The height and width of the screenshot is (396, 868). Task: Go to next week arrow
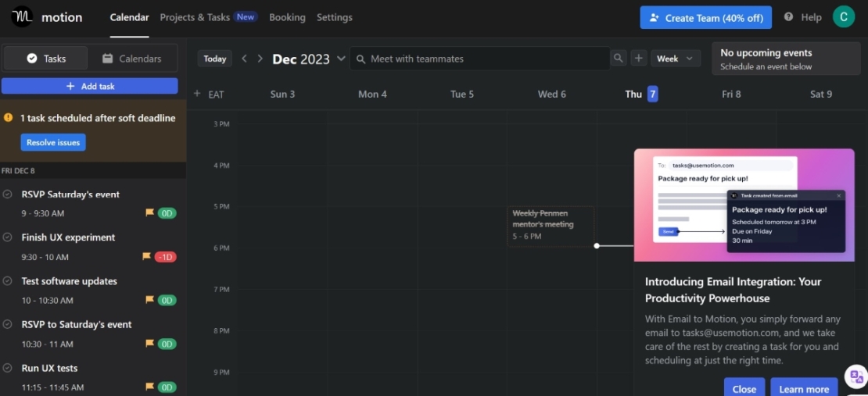point(260,59)
